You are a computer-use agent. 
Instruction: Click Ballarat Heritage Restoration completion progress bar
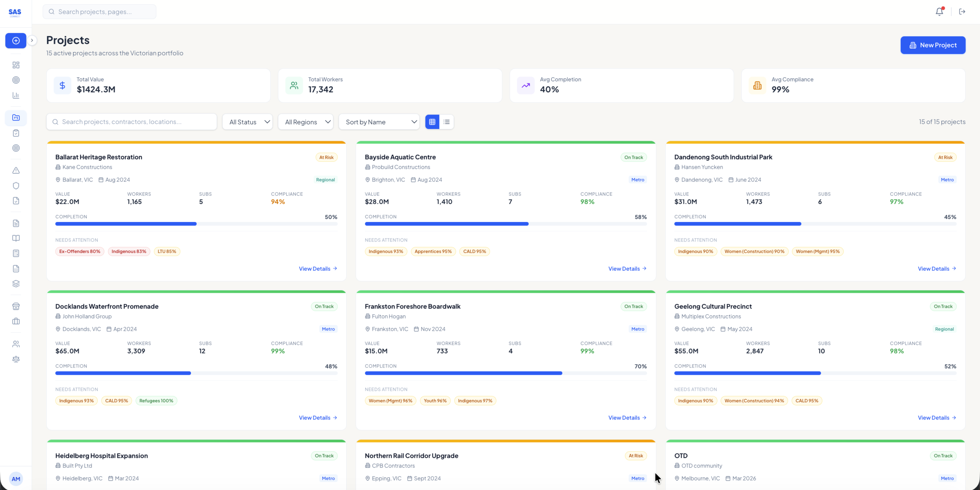196,224
